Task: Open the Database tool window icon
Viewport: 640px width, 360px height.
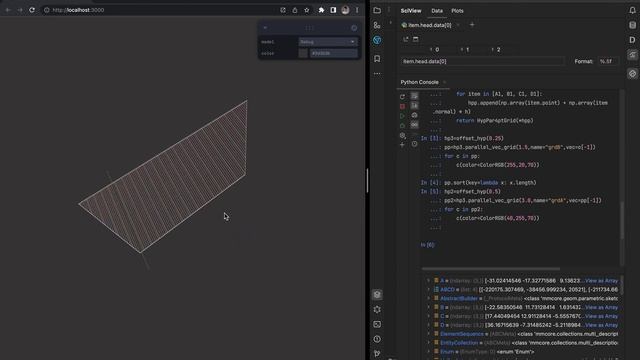Action: pos(632,25)
